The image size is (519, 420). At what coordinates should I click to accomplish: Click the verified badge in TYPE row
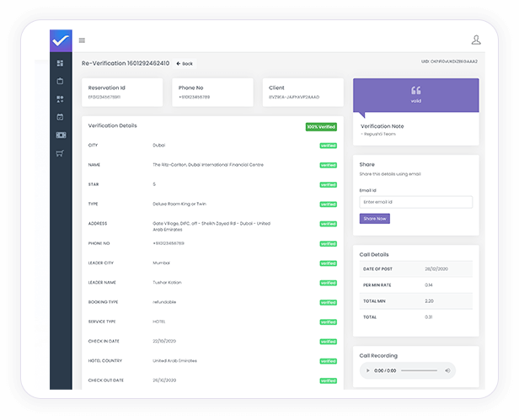[329, 204]
